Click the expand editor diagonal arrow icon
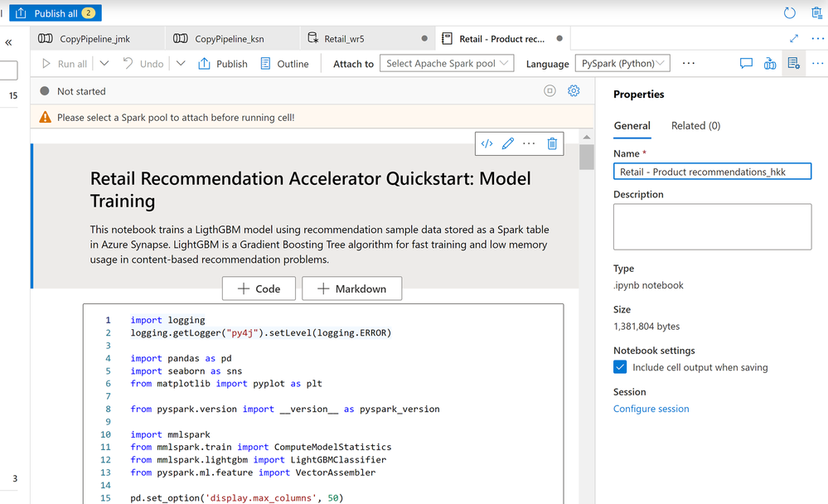This screenshot has height=504, width=828. pyautogui.click(x=794, y=39)
